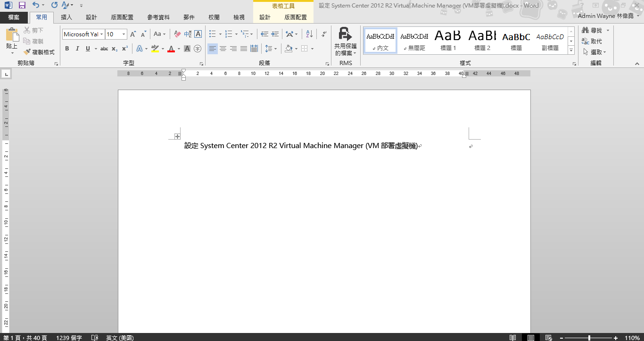Click the Replace 取代 icon

point(592,42)
